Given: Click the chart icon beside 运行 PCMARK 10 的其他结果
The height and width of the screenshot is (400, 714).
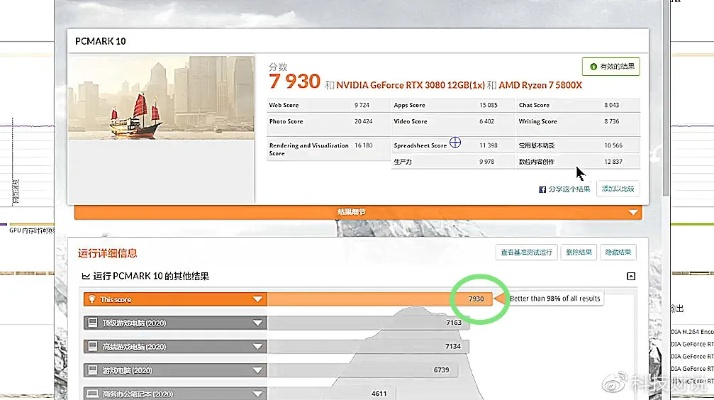Looking at the screenshot, I should 85,276.
